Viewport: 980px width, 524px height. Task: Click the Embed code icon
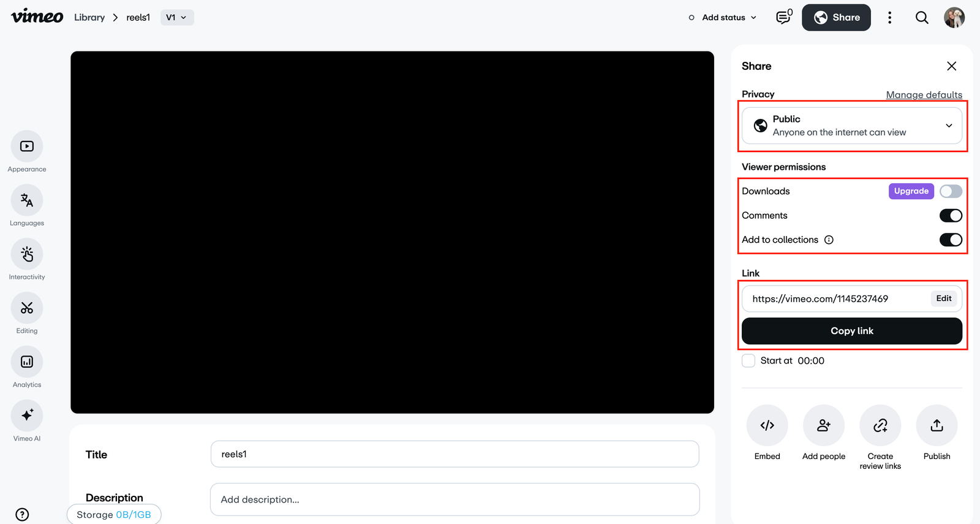pyautogui.click(x=767, y=425)
